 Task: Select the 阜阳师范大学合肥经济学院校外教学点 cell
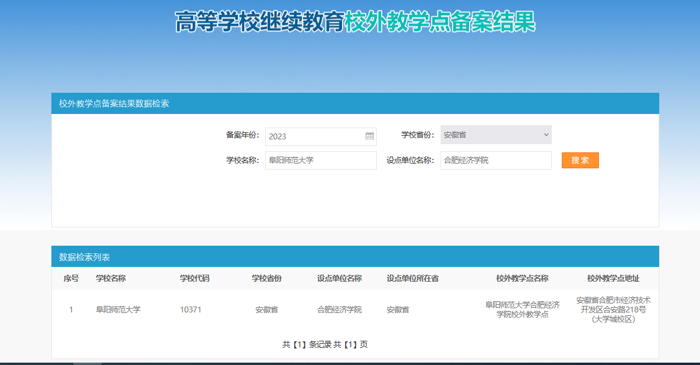522,310
